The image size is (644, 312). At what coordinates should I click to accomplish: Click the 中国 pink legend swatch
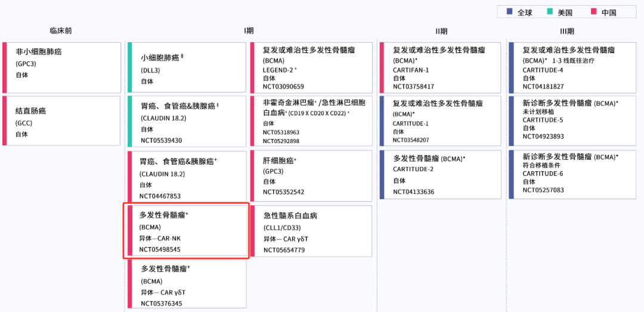coord(594,12)
